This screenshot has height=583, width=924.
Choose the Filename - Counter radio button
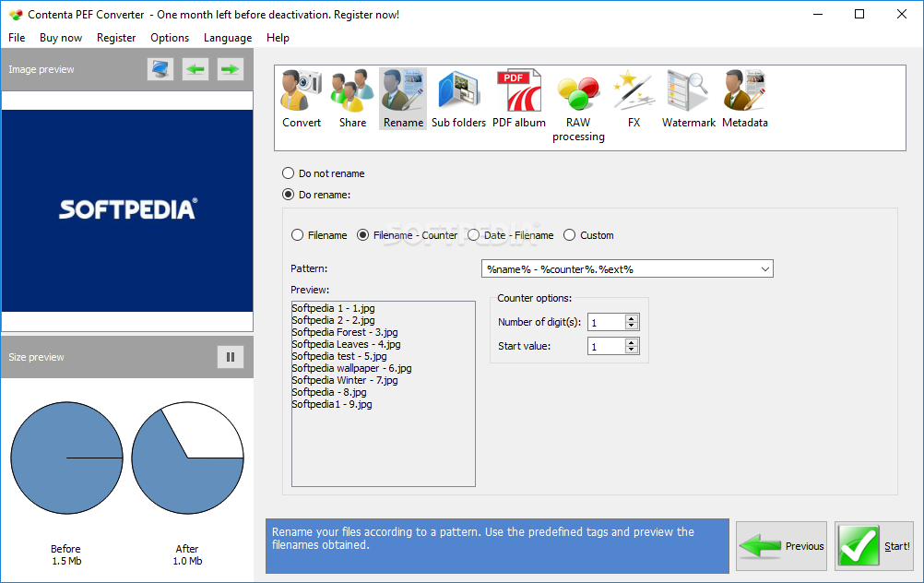click(408, 235)
